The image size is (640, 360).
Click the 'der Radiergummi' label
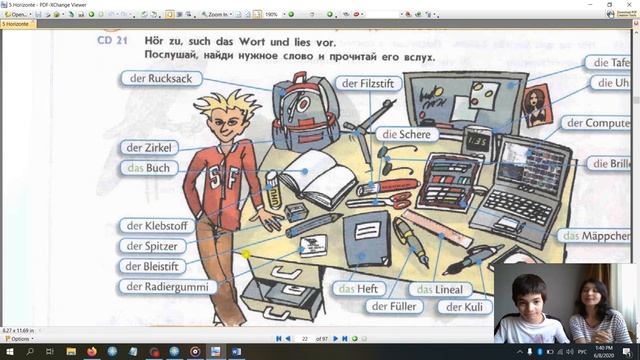pos(168,287)
